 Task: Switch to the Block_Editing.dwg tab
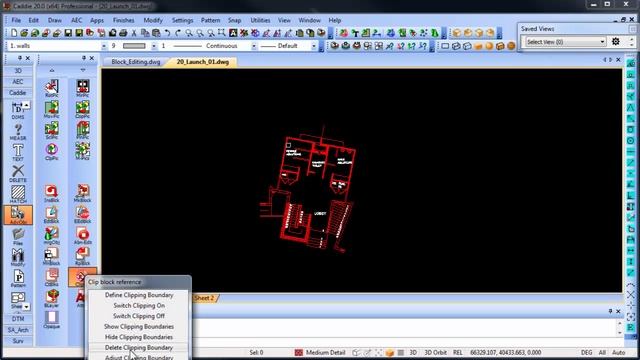[136, 62]
